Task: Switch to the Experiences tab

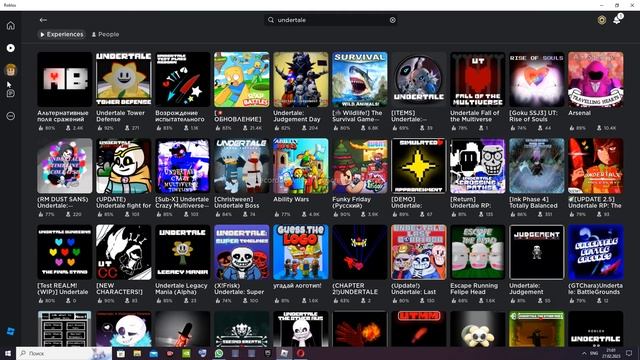Action: (61, 34)
